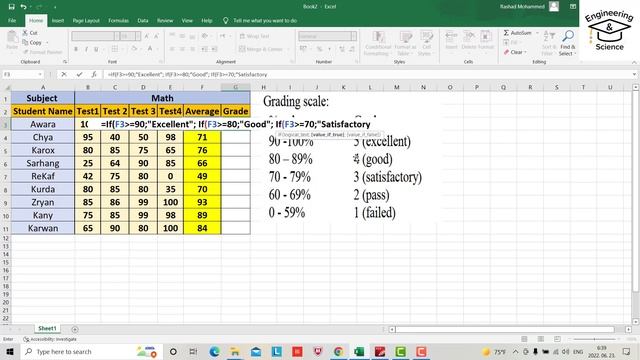Screen dimensions: 640x360
Task: Click the vertical scrollbar thumb
Action: pyautogui.click(x=635, y=192)
